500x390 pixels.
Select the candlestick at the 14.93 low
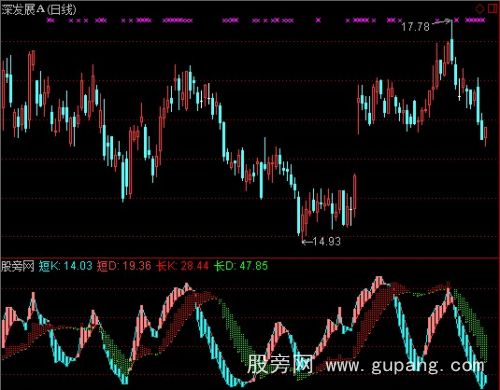pyautogui.click(x=303, y=224)
